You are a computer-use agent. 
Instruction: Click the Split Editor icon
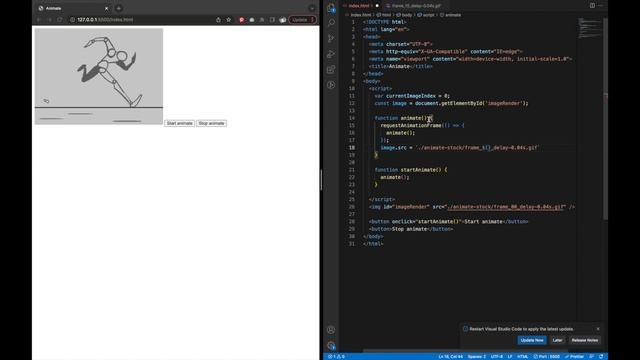pos(592,5)
